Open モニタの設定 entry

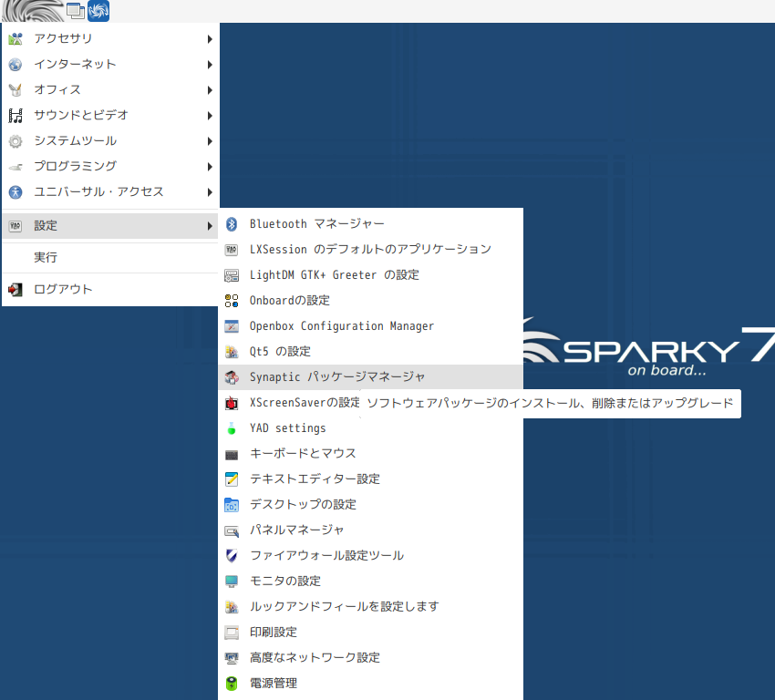point(370,582)
